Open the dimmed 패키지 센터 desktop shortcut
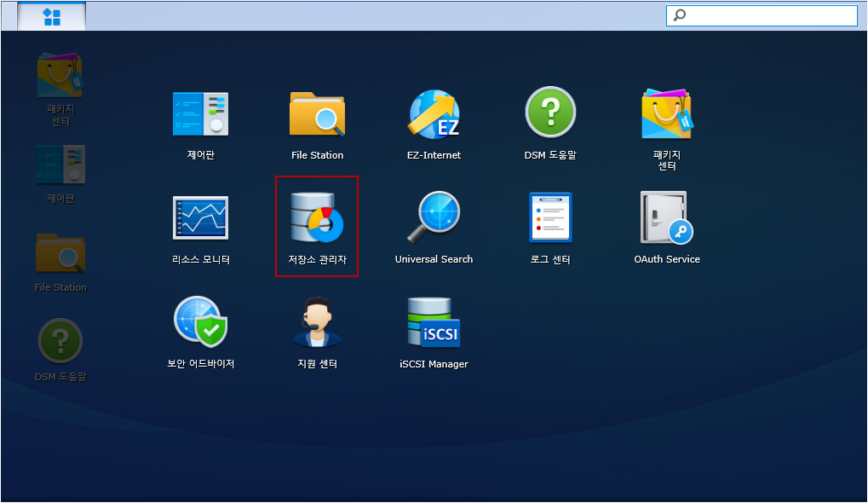 pos(60,90)
